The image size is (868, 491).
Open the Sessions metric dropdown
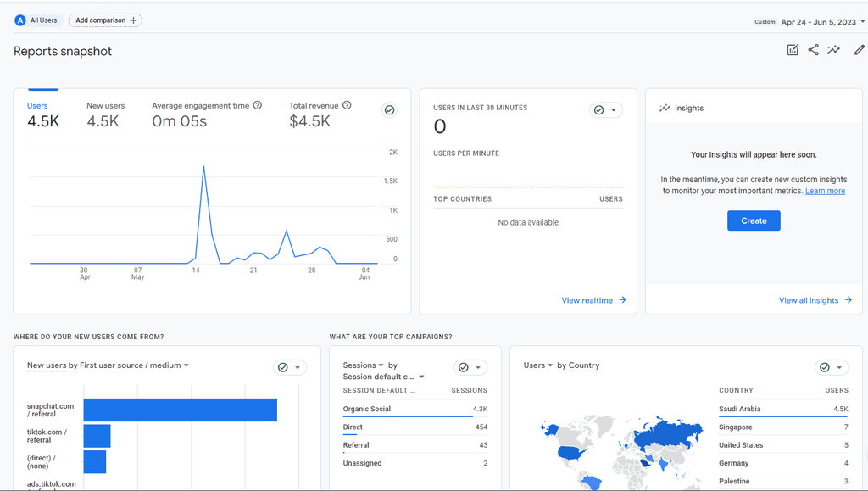coord(363,365)
